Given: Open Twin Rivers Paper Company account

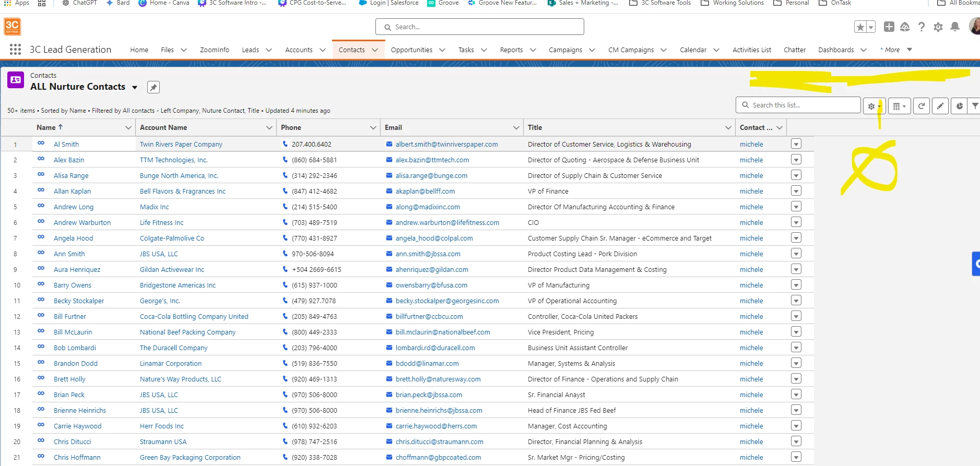Looking at the screenshot, I should coord(181,144).
